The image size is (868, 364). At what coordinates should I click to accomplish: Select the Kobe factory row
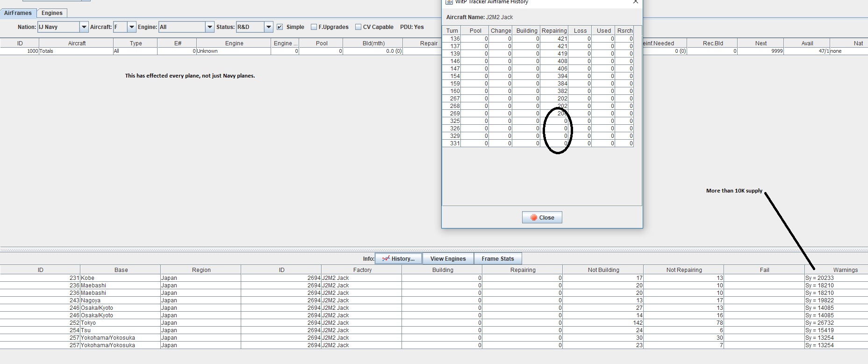434,278
